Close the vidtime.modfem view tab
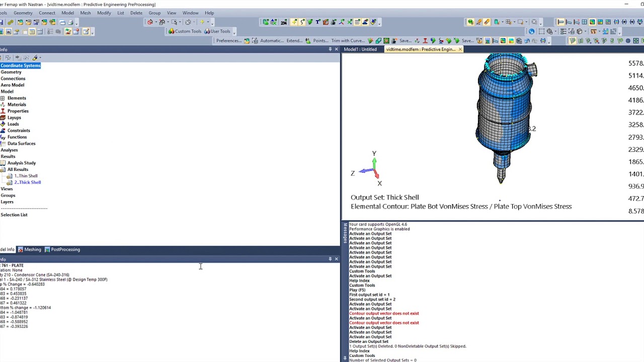This screenshot has height=362, width=644. pyautogui.click(x=460, y=49)
